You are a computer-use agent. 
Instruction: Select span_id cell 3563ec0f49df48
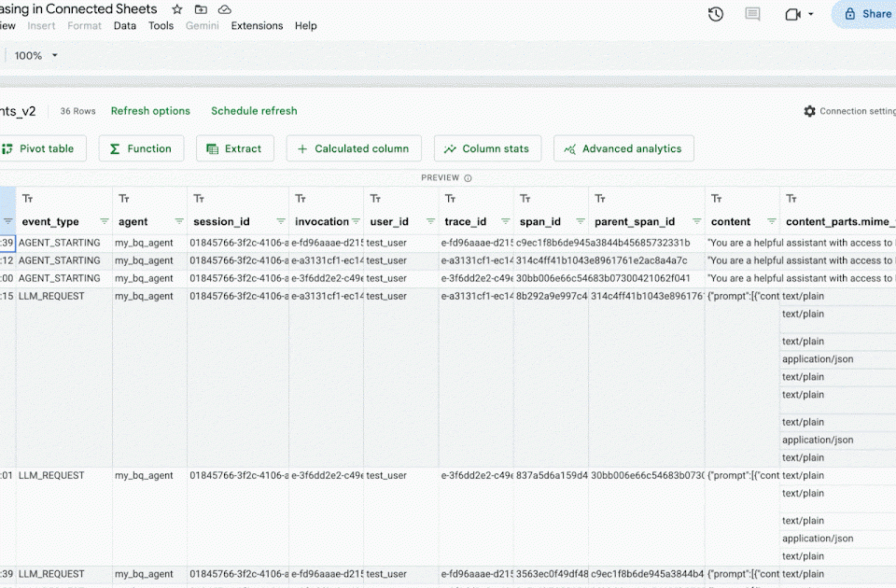(552, 574)
